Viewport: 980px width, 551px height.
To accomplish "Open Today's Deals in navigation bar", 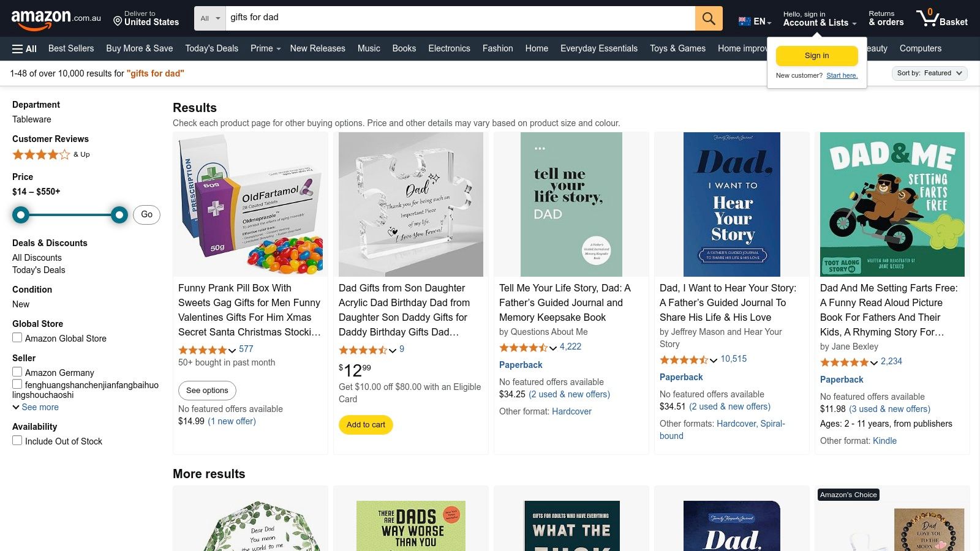I will pos(211,48).
